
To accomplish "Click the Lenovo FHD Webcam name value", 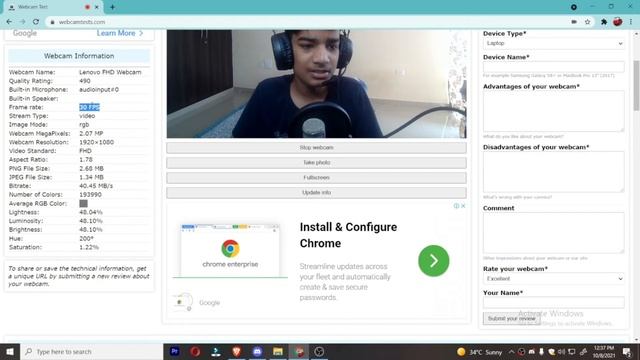I will pyautogui.click(x=110, y=72).
